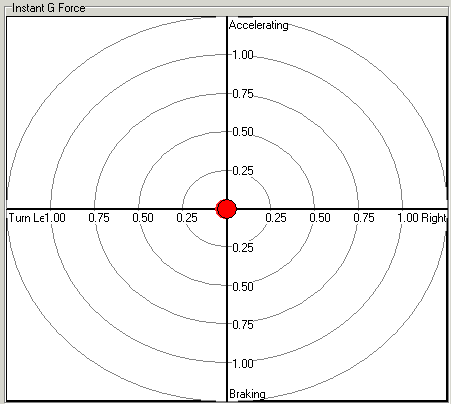This screenshot has height=404, width=451.
Task: Click the truncated "Turn Le" label
Action: pyautogui.click(x=26, y=218)
